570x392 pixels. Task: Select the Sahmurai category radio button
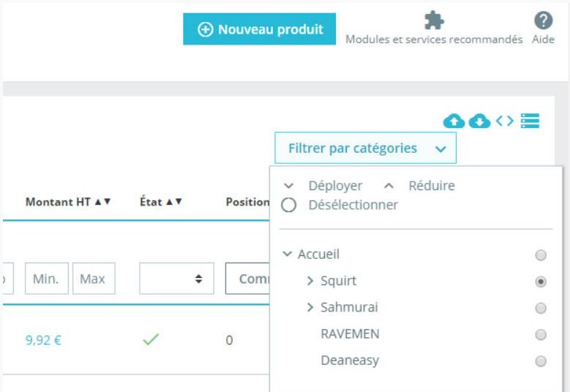(541, 308)
